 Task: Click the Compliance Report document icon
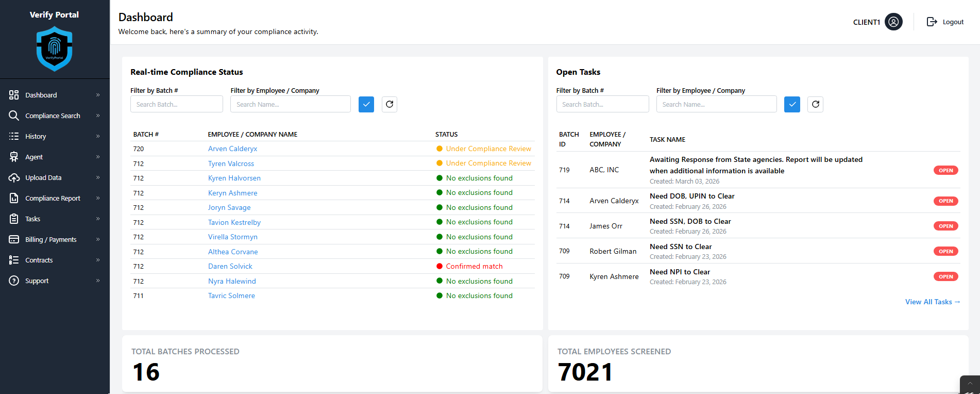[x=14, y=198]
